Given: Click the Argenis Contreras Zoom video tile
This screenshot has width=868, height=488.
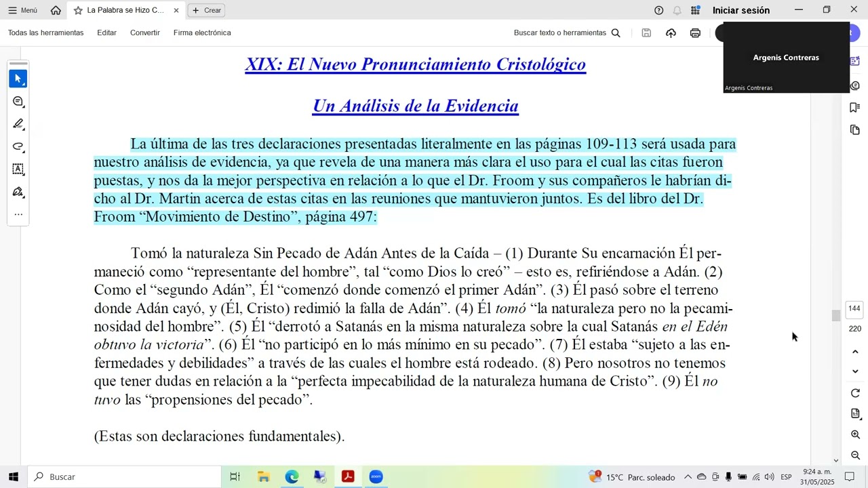Looking at the screenshot, I should pyautogui.click(x=786, y=58).
